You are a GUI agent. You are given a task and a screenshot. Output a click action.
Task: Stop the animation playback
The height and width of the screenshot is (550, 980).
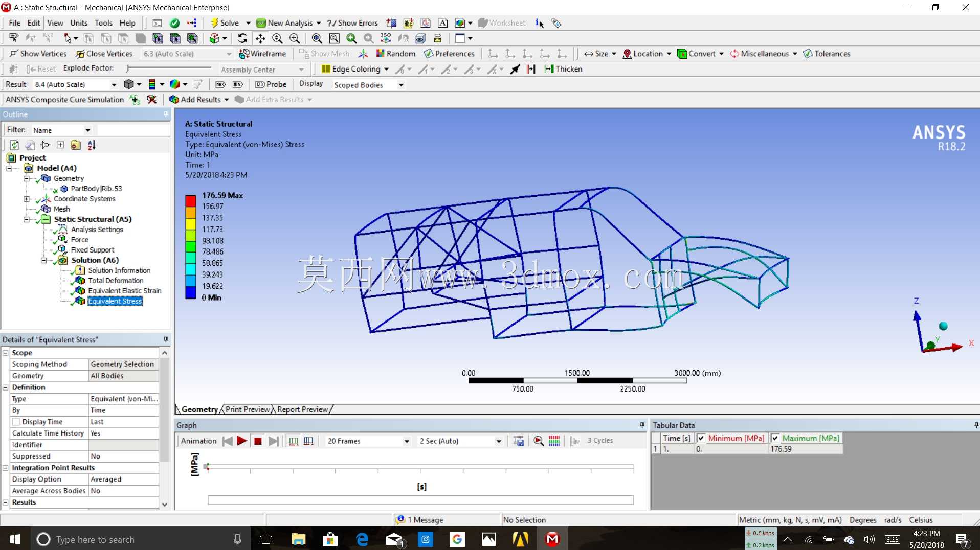(x=258, y=441)
